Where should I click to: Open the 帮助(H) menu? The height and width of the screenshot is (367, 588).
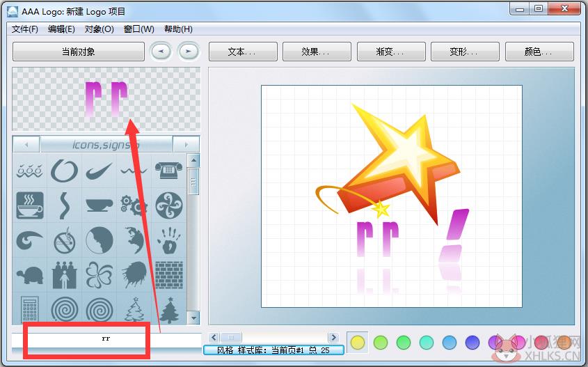(178, 29)
